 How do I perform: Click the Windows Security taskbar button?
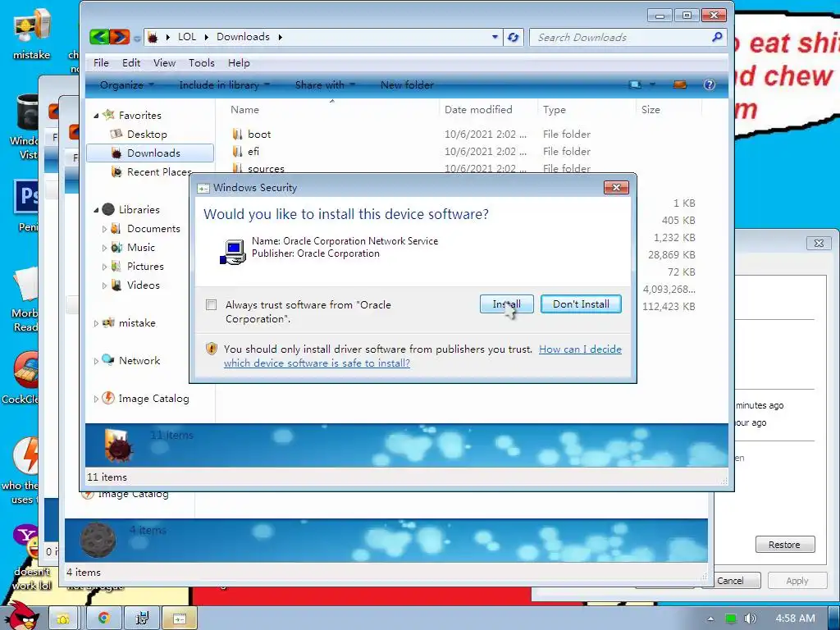[x=180, y=619]
